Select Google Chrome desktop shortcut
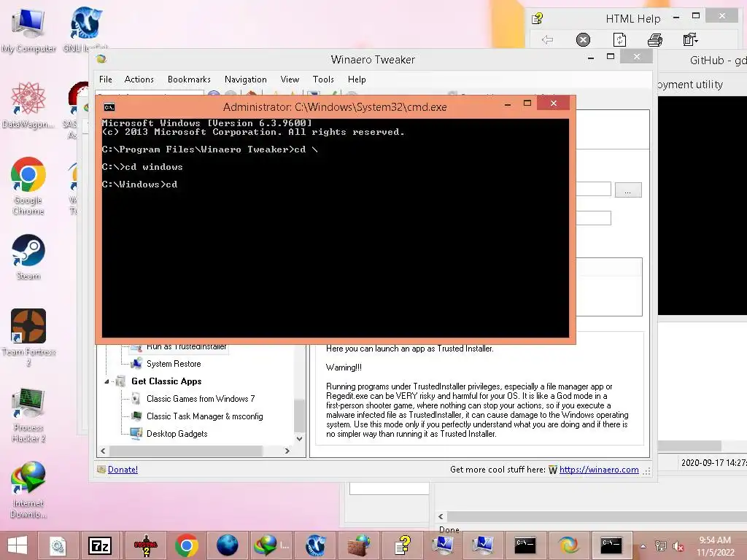This screenshot has height=560, width=747. click(x=28, y=186)
